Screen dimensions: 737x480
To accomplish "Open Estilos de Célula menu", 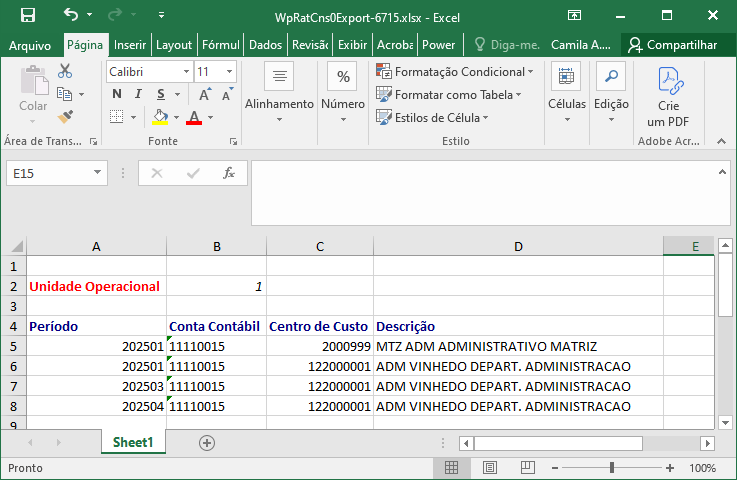I will coord(432,117).
